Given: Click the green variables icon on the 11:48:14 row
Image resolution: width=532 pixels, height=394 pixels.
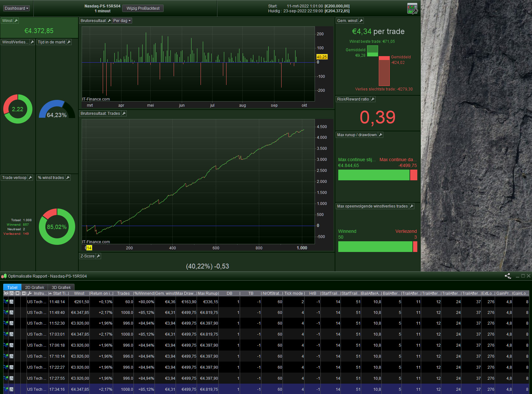Looking at the screenshot, I should 6,302.
